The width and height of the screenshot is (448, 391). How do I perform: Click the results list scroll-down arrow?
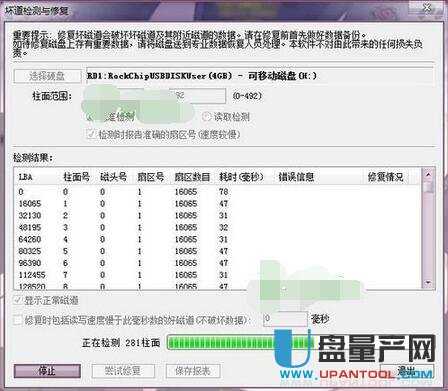coord(428,283)
